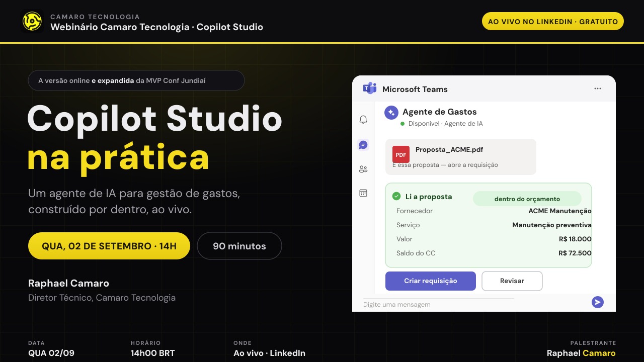Select the Chat icon in Teams sidebar
This screenshot has width=644, height=362.
point(363,145)
